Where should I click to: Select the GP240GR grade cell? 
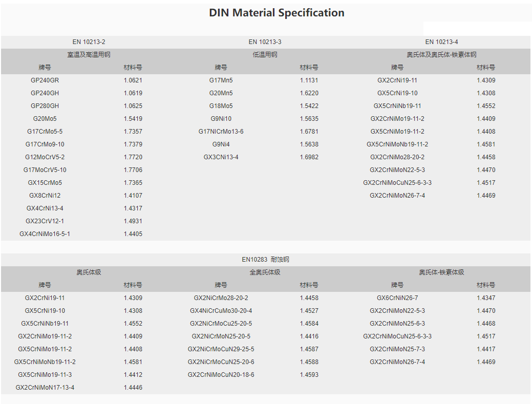click(45, 80)
